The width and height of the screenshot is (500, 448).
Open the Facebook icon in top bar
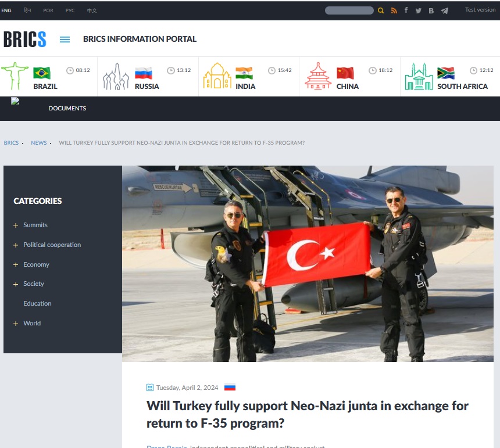tap(406, 10)
